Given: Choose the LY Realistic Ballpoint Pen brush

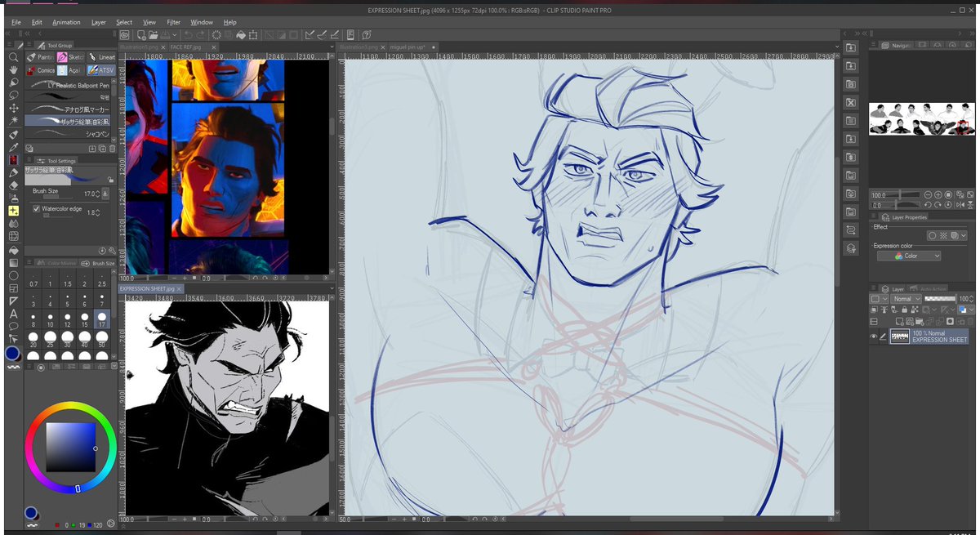Looking at the screenshot, I should pyautogui.click(x=69, y=85).
